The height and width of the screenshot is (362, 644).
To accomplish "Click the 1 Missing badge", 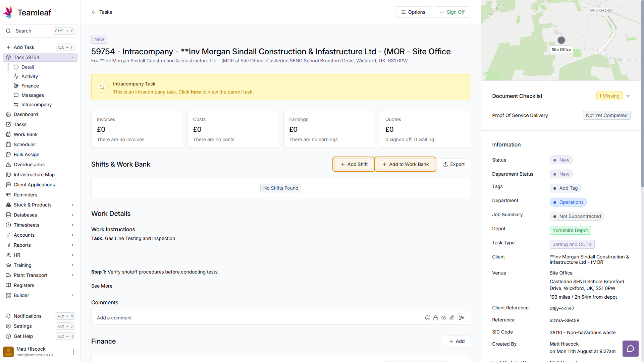I will click(609, 96).
